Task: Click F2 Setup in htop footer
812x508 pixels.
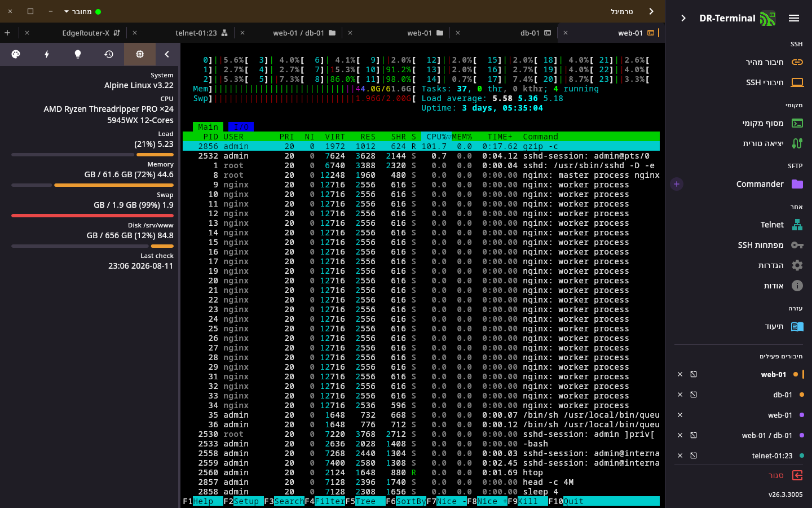Action: click(244, 501)
